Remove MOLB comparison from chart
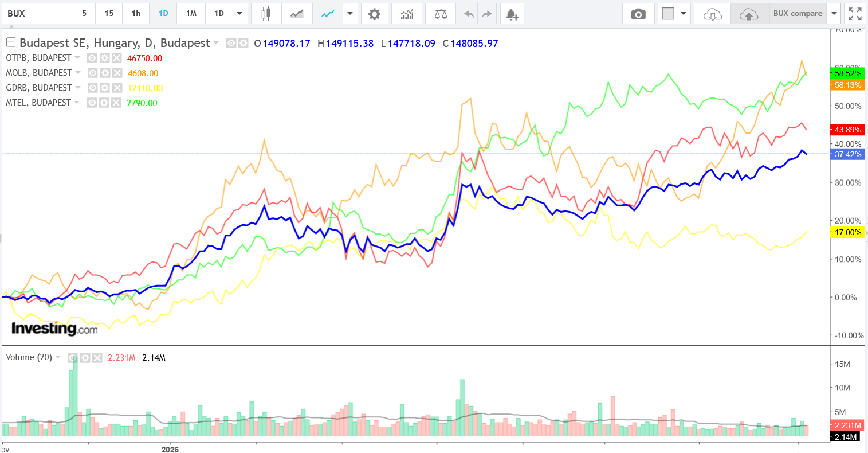Screen dimensions: 868x453 click(x=117, y=73)
